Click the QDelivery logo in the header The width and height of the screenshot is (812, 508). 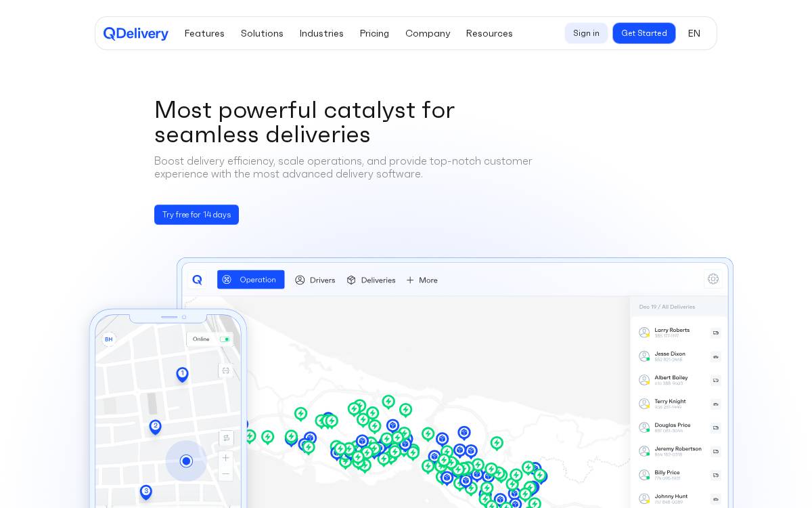pos(135,33)
